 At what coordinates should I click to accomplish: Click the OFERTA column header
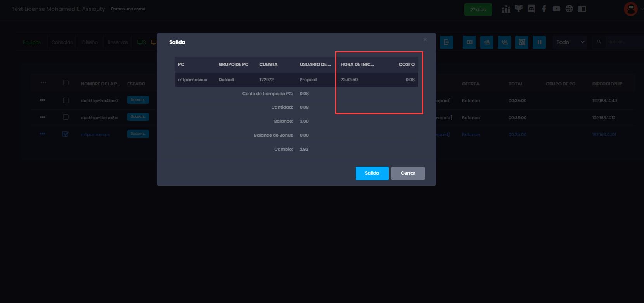click(471, 84)
